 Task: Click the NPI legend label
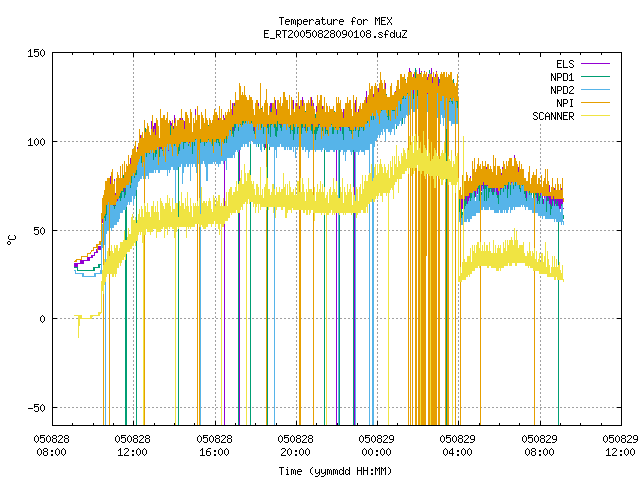click(565, 103)
